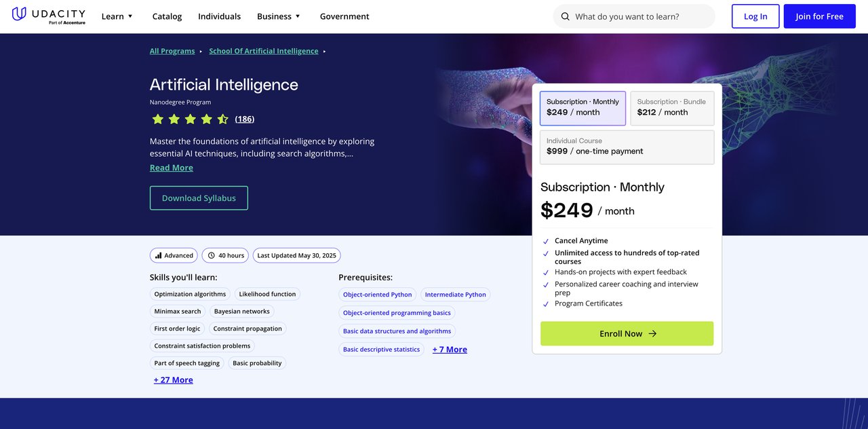Click the Read More link
Viewport: 868px width, 429px height.
171,167
